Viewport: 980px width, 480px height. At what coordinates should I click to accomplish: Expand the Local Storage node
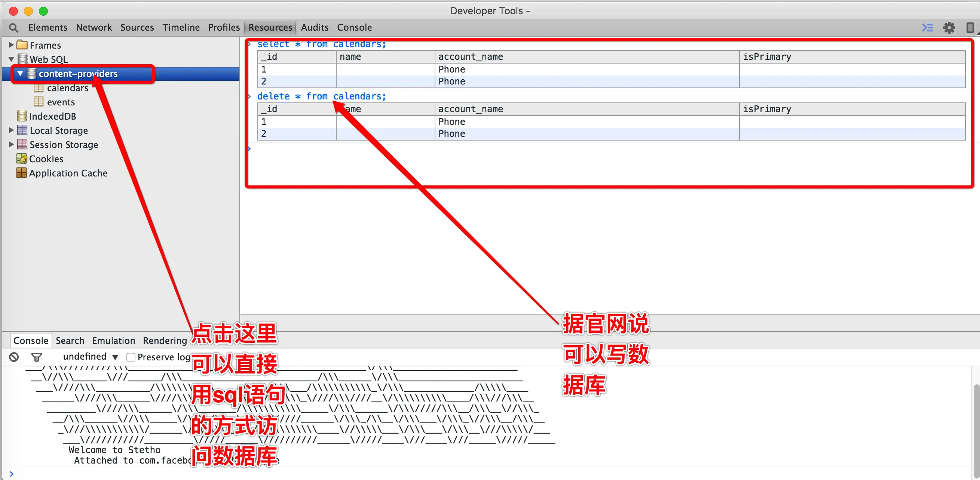point(11,130)
